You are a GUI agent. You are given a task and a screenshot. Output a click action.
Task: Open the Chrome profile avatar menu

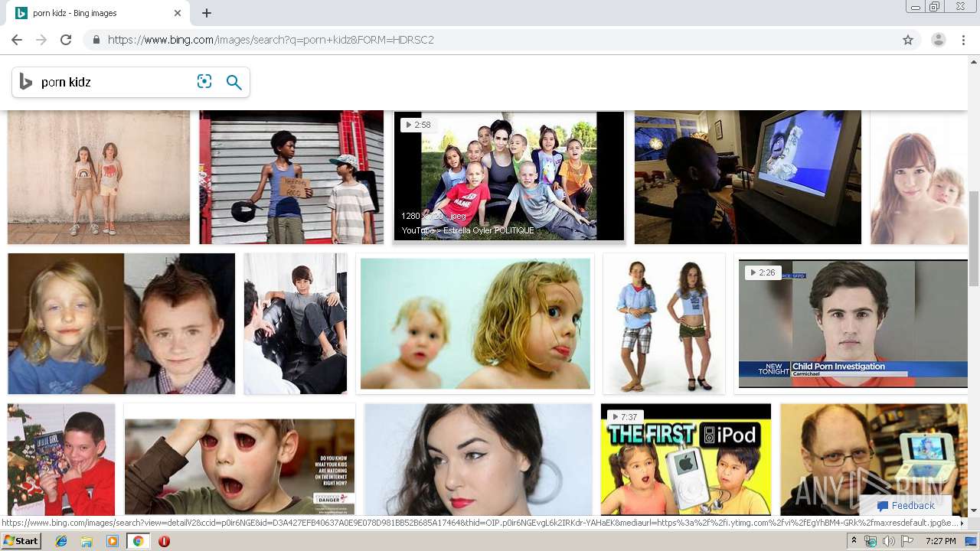pyautogui.click(x=939, y=40)
